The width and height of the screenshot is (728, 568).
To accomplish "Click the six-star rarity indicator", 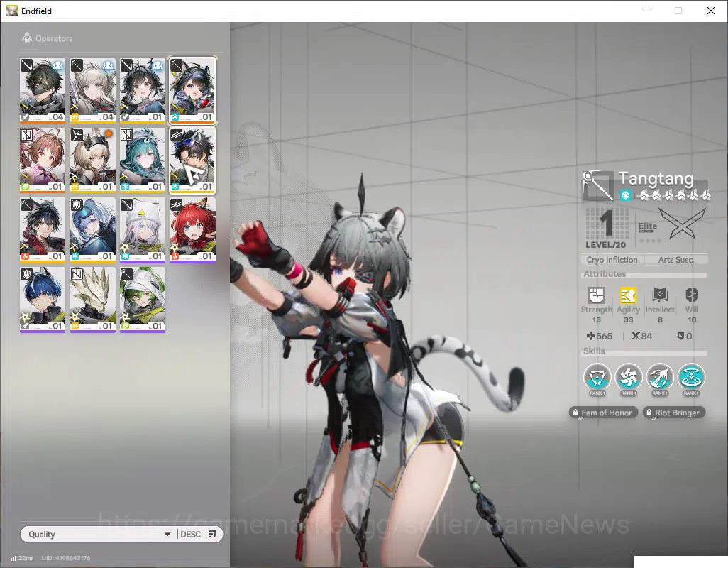I will tap(675, 195).
